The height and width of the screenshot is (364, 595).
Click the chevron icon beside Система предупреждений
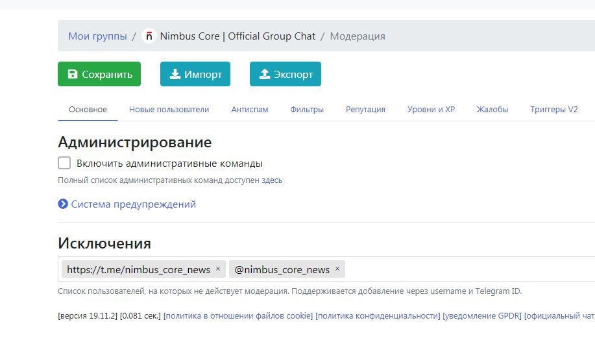tap(63, 204)
